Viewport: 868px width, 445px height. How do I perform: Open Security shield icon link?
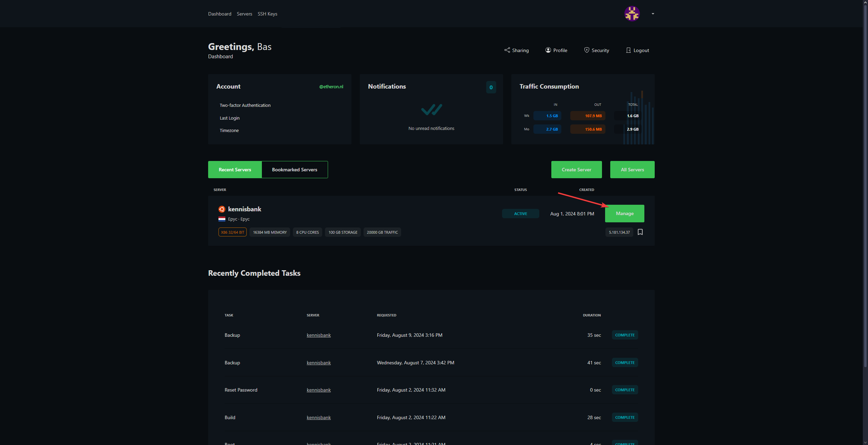586,50
